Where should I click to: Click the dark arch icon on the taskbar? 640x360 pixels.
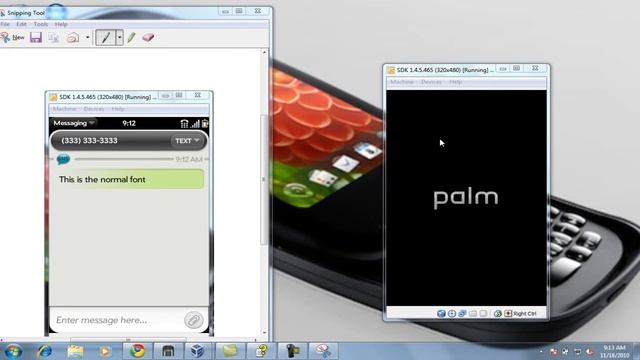pyautogui.click(x=168, y=351)
